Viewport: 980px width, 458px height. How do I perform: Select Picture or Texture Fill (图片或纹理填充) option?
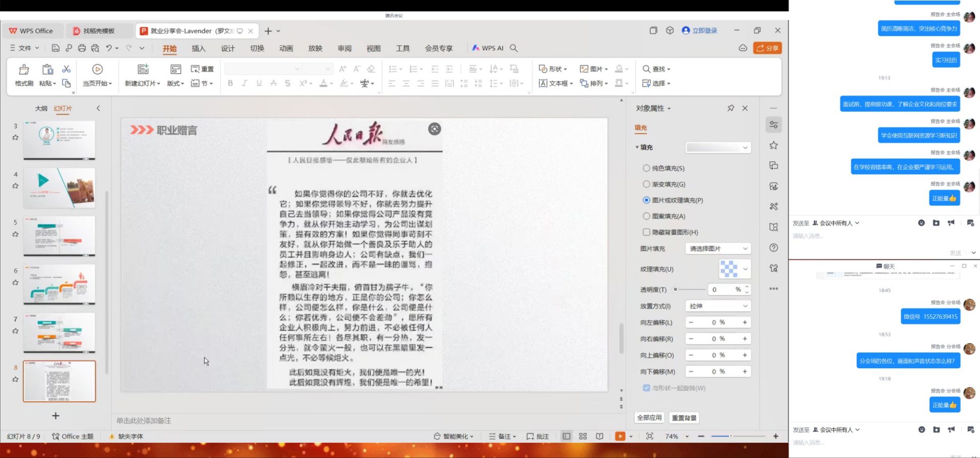click(646, 200)
